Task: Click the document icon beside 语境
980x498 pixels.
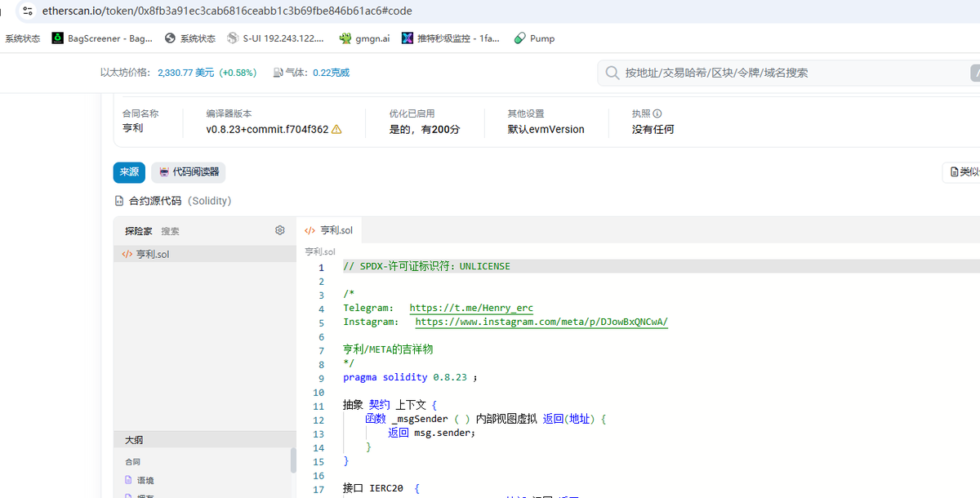Action: [128, 480]
